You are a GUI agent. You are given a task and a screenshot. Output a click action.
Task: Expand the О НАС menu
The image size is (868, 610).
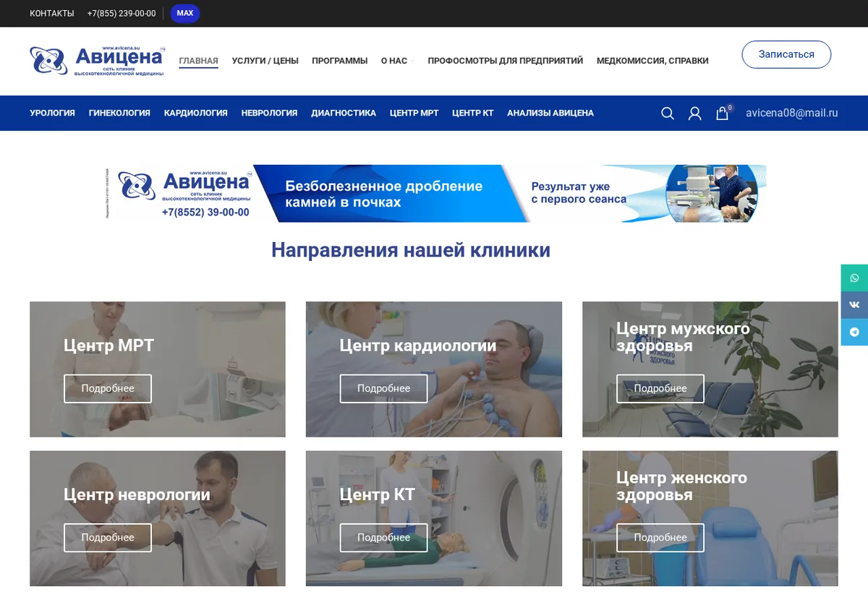click(396, 61)
